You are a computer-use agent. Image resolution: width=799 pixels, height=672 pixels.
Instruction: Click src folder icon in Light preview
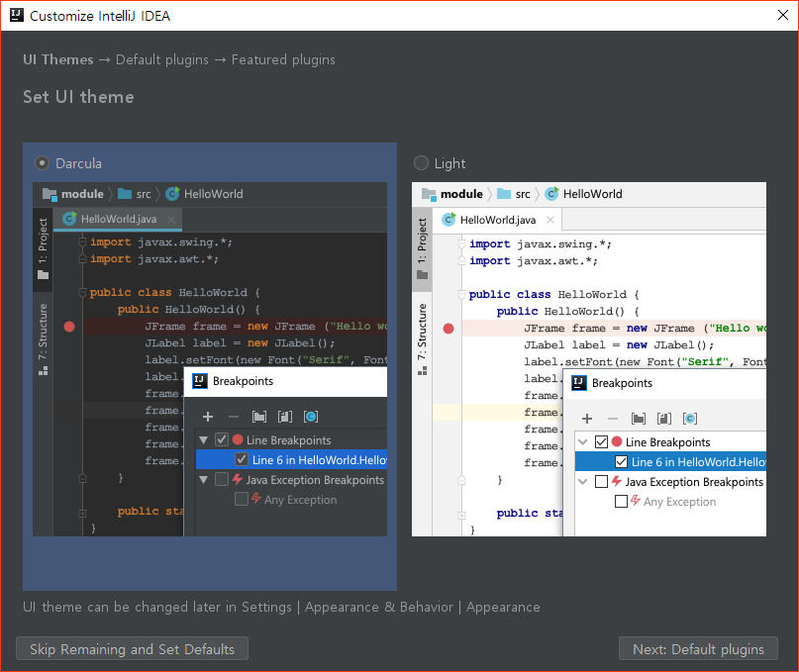504,194
